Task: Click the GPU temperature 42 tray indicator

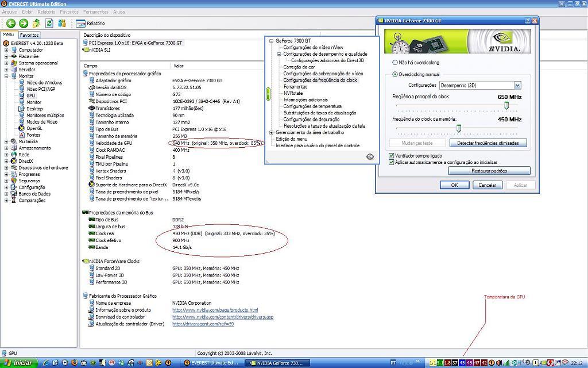Action: click(484, 363)
